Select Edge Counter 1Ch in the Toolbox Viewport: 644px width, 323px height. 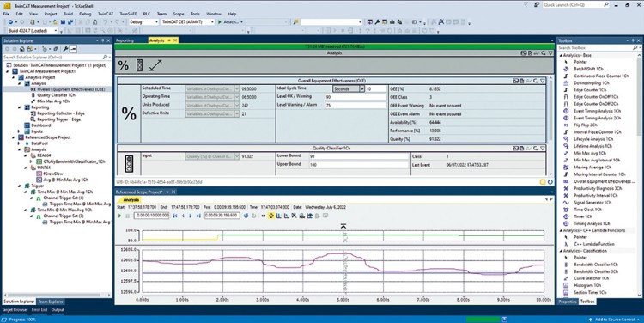pos(589,90)
